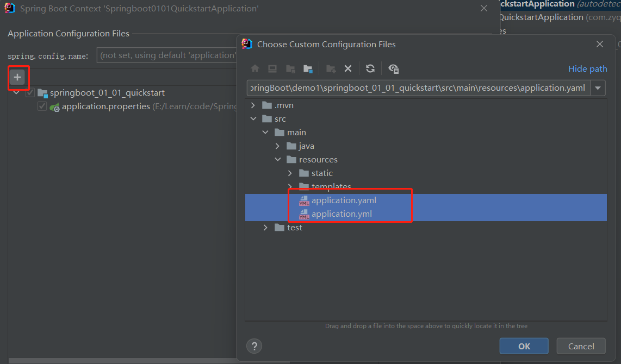Image resolution: width=621 pixels, height=364 pixels.
Task: Jump to project directory icon
Action: [290, 68]
